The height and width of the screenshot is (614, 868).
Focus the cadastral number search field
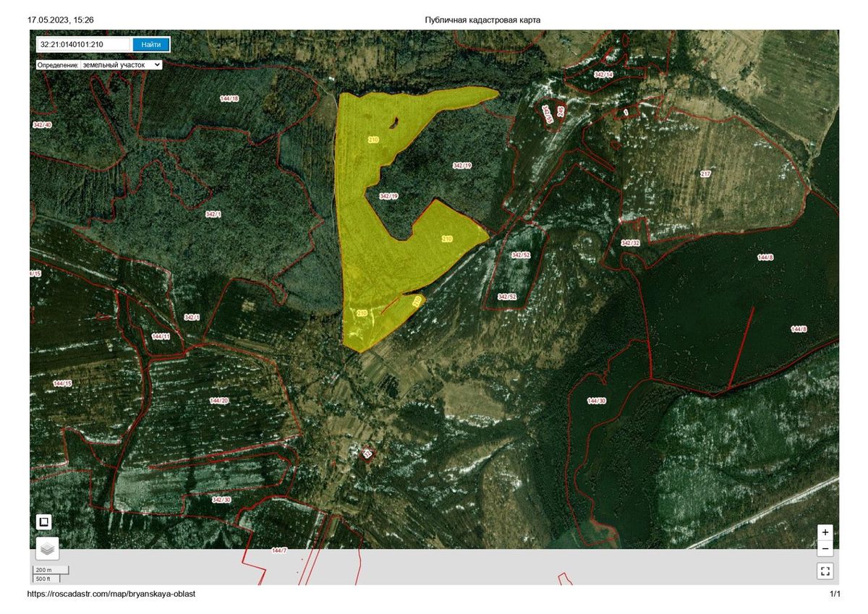click(84, 44)
